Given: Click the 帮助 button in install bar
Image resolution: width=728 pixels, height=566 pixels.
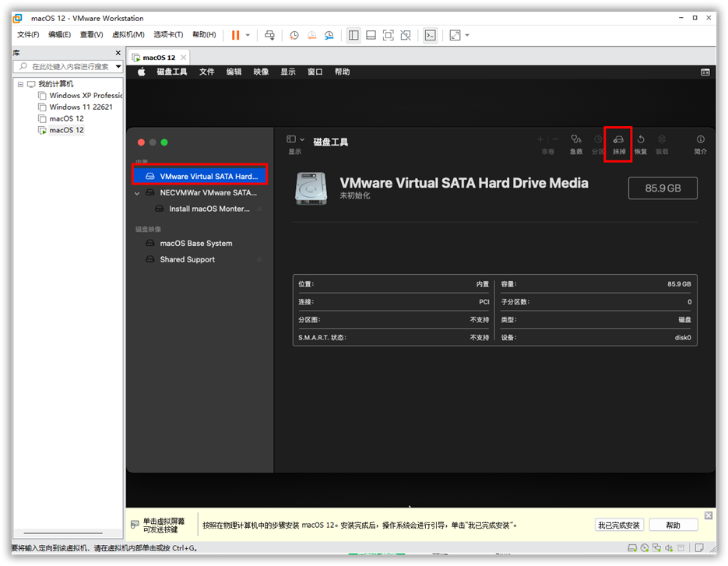Looking at the screenshot, I should click(673, 526).
